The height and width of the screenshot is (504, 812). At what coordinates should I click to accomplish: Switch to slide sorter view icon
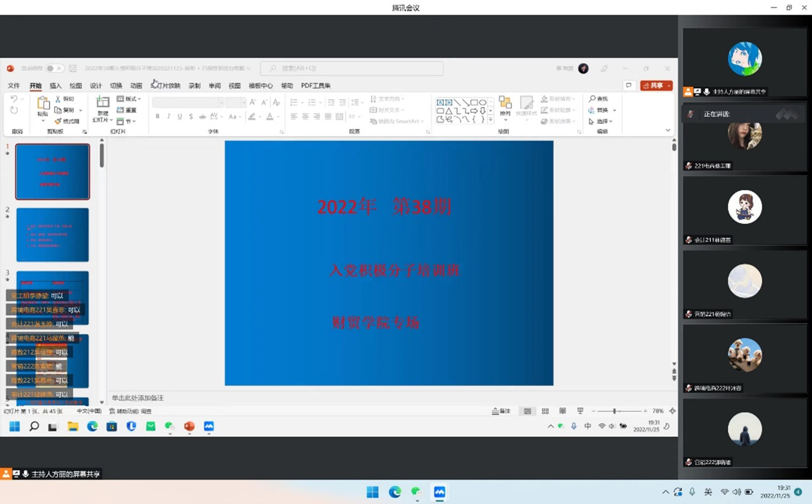coord(545,411)
